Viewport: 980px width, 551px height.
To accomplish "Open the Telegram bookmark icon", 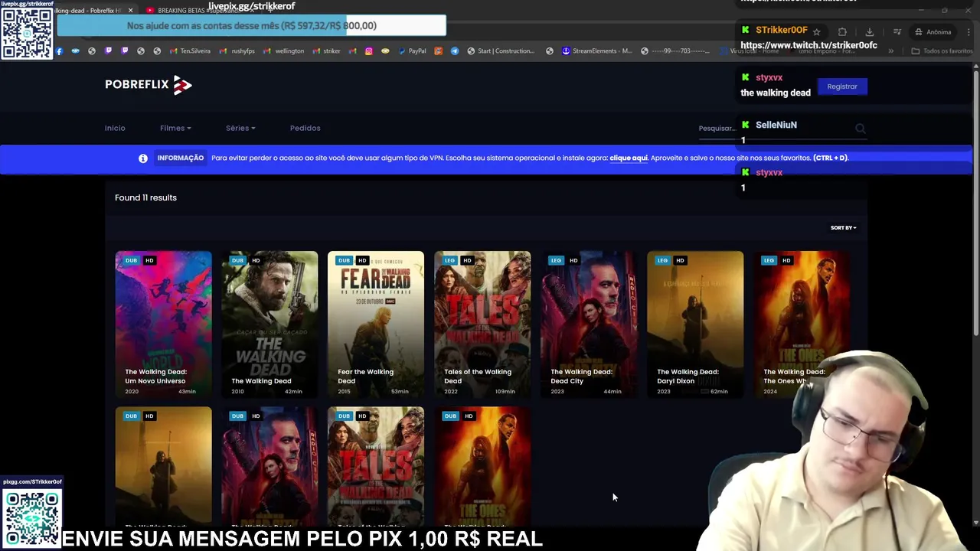I will click(x=454, y=51).
